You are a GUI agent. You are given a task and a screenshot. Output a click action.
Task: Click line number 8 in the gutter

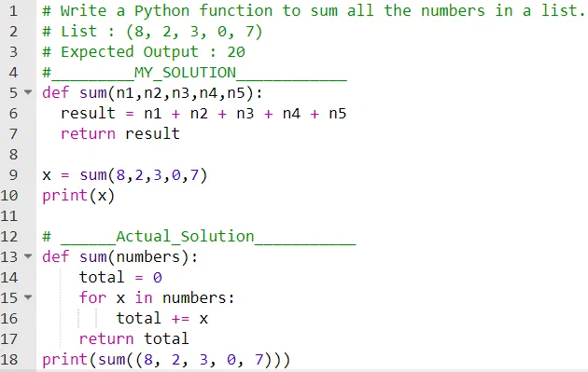[x=13, y=155]
